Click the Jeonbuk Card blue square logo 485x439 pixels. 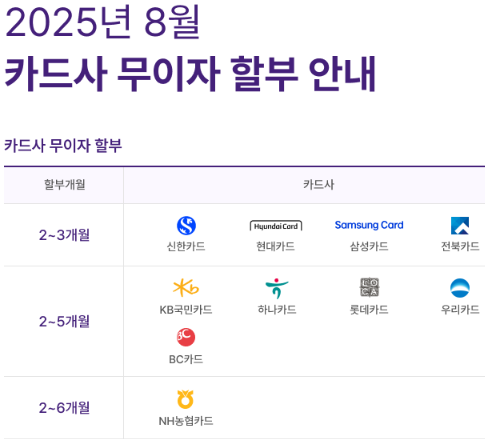[x=460, y=226]
